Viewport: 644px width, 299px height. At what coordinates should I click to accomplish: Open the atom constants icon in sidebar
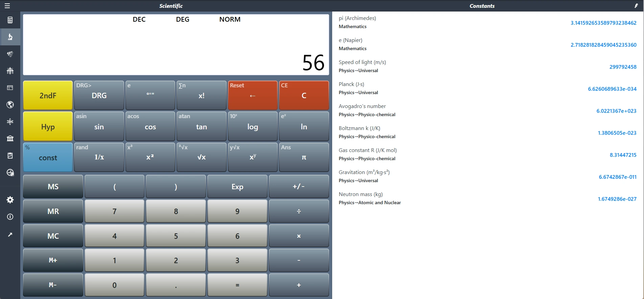tap(10, 122)
